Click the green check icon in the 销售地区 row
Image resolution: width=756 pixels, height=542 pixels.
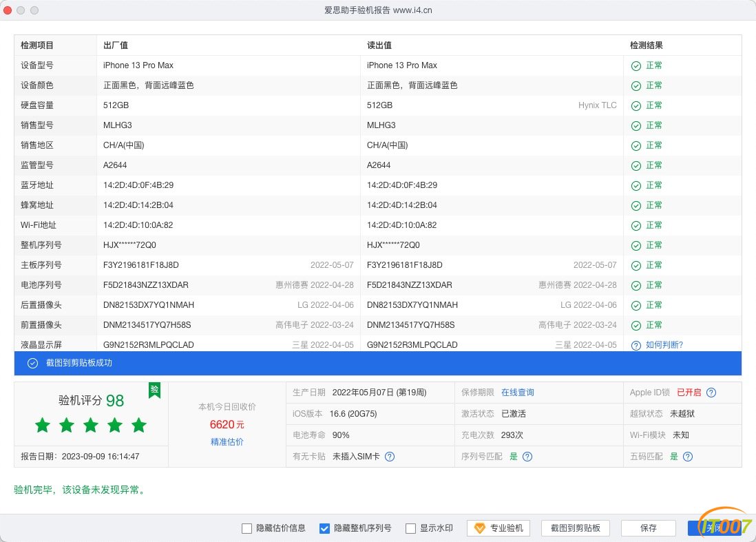[636, 146]
